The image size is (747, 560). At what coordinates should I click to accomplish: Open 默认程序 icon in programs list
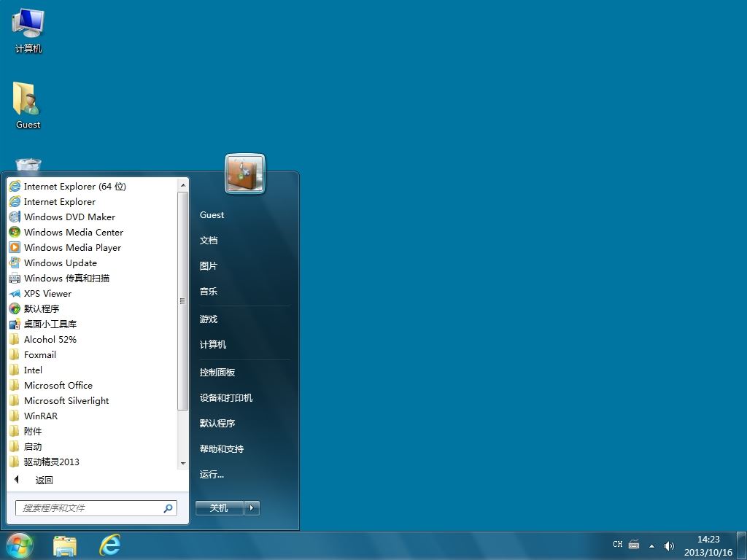tap(15, 308)
